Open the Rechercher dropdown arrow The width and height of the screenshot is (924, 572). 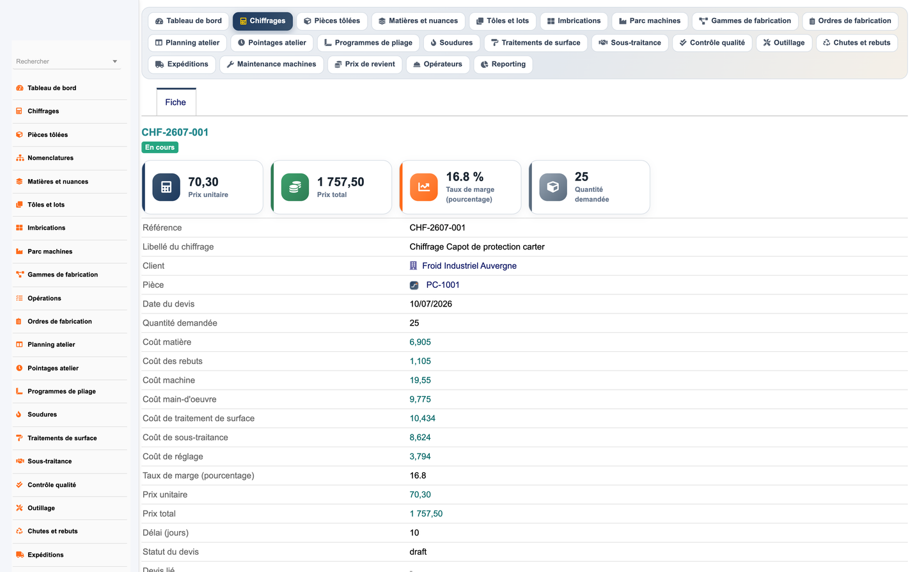(x=115, y=61)
